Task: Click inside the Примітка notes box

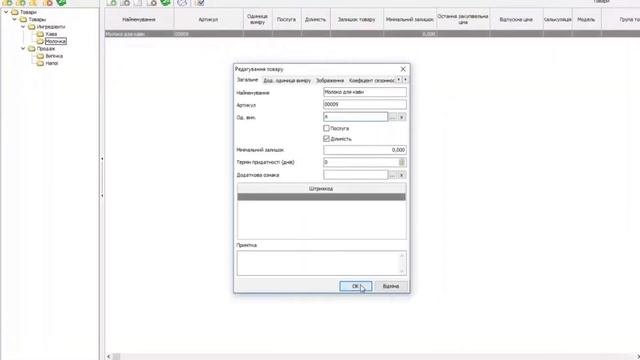Action: tap(321, 263)
